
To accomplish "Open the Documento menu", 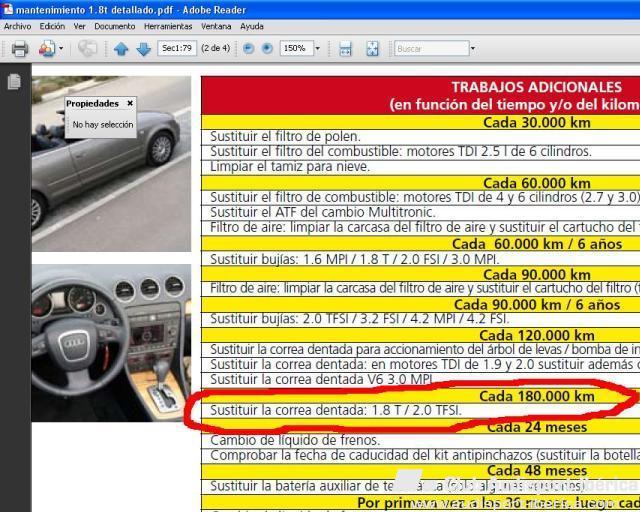I will [114, 26].
